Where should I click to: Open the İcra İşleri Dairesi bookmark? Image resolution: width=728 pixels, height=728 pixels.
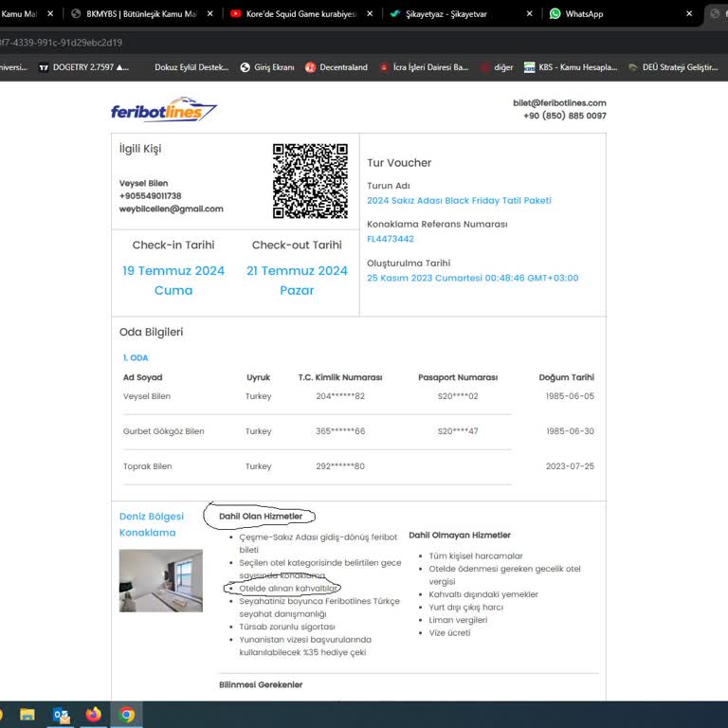(425, 67)
